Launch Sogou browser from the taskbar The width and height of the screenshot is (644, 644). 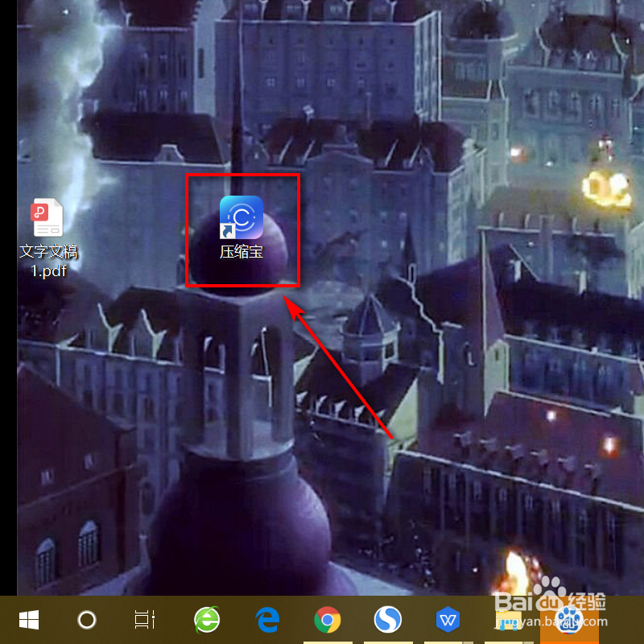[388, 620]
